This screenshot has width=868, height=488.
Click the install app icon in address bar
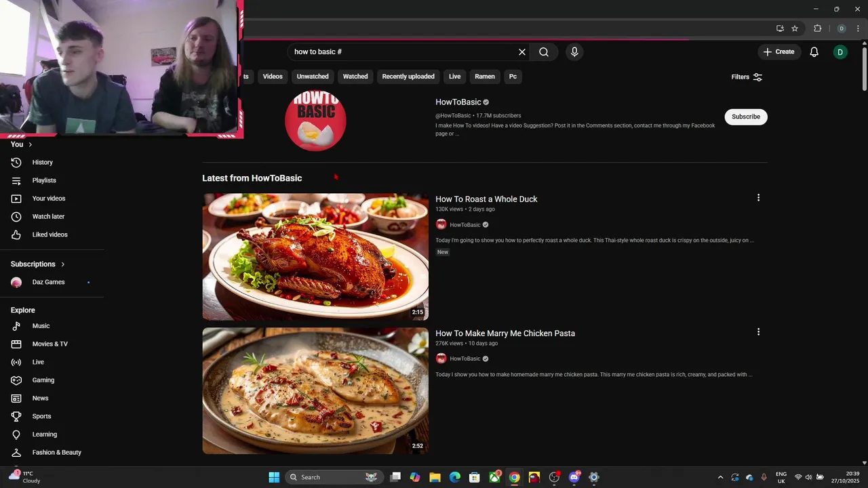pyautogui.click(x=780, y=28)
